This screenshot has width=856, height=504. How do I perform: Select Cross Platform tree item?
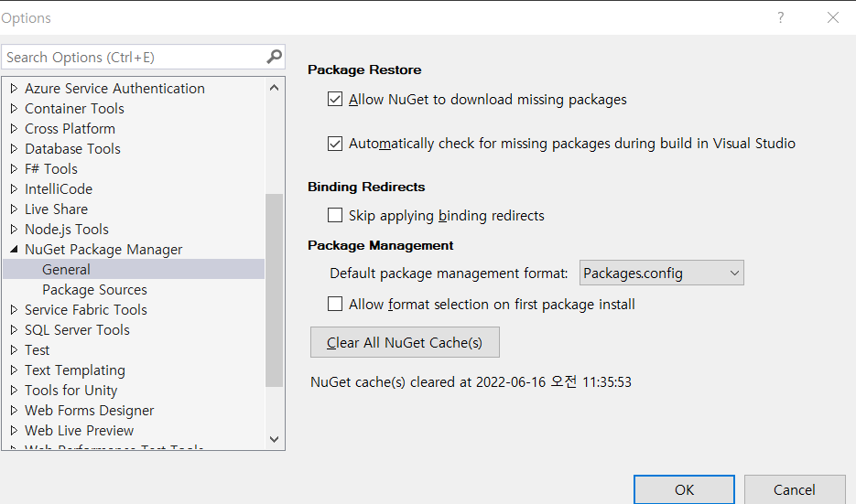pos(70,128)
